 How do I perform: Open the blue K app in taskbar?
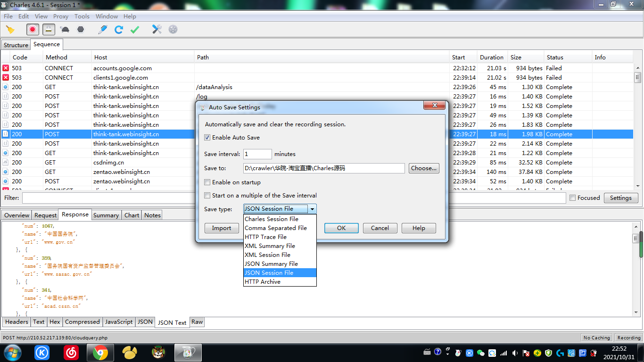click(x=41, y=353)
